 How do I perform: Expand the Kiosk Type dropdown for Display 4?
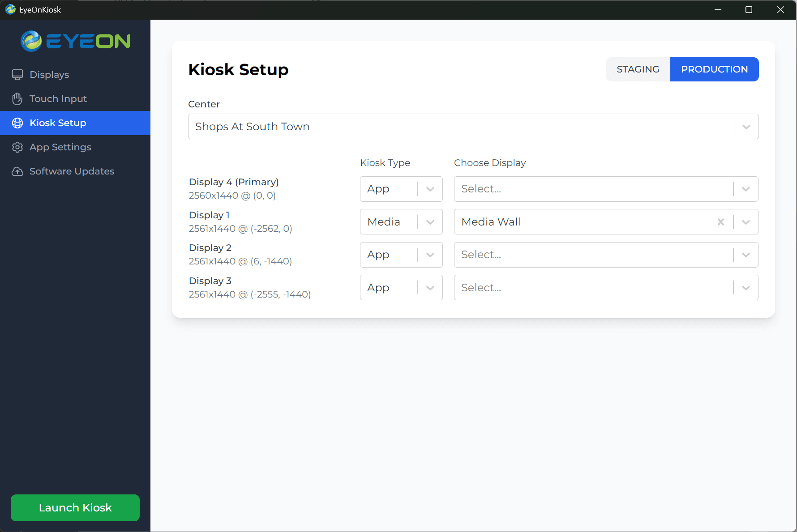[x=430, y=189]
